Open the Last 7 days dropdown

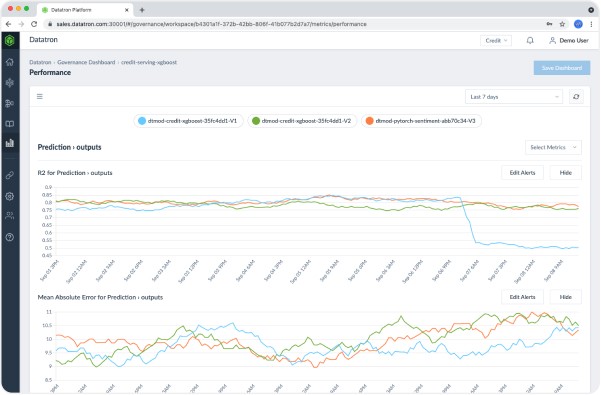pyautogui.click(x=514, y=97)
